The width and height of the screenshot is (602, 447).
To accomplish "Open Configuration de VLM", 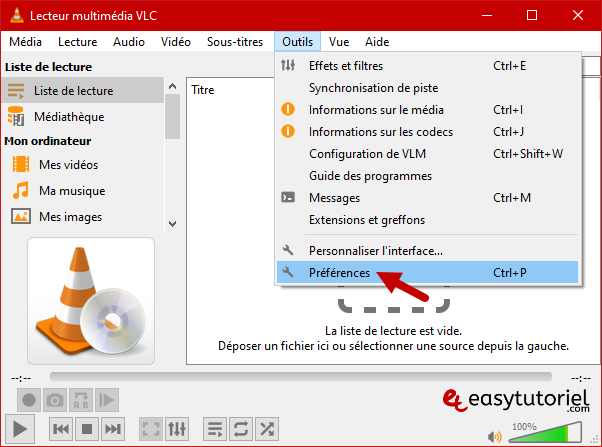I will [x=427, y=154].
